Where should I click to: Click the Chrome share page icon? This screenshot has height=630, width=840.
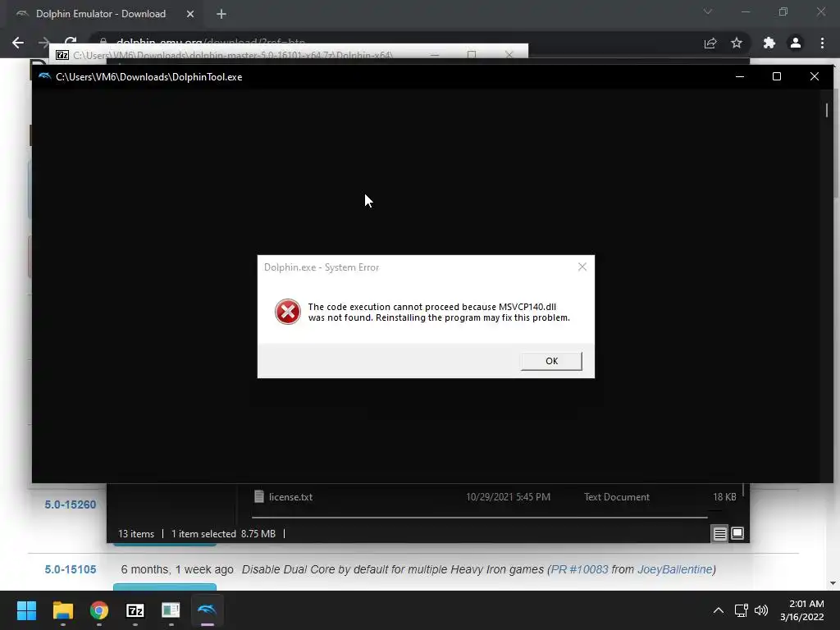(x=710, y=43)
